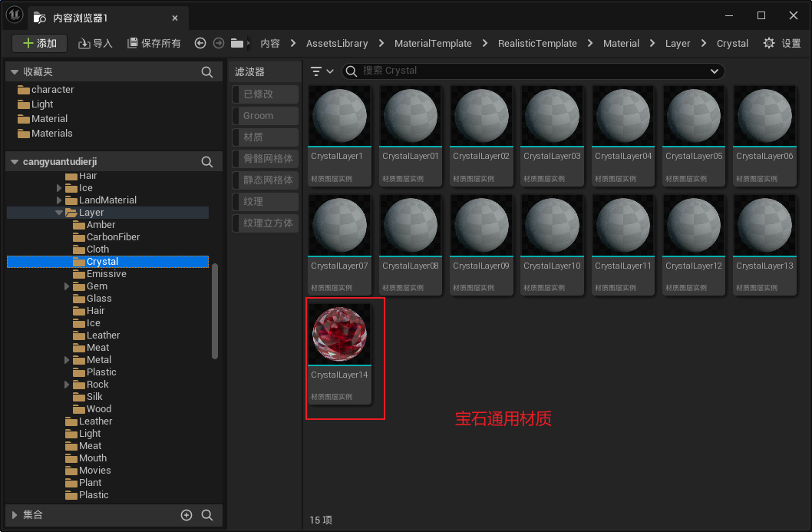Click the Search Crystal input field

pos(530,71)
